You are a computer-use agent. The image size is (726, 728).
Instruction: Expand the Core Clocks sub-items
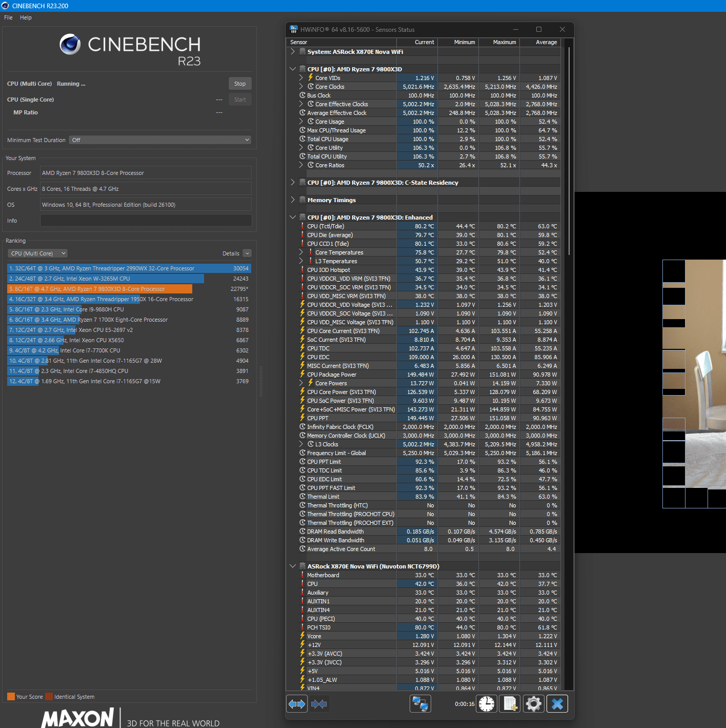pyautogui.click(x=301, y=86)
